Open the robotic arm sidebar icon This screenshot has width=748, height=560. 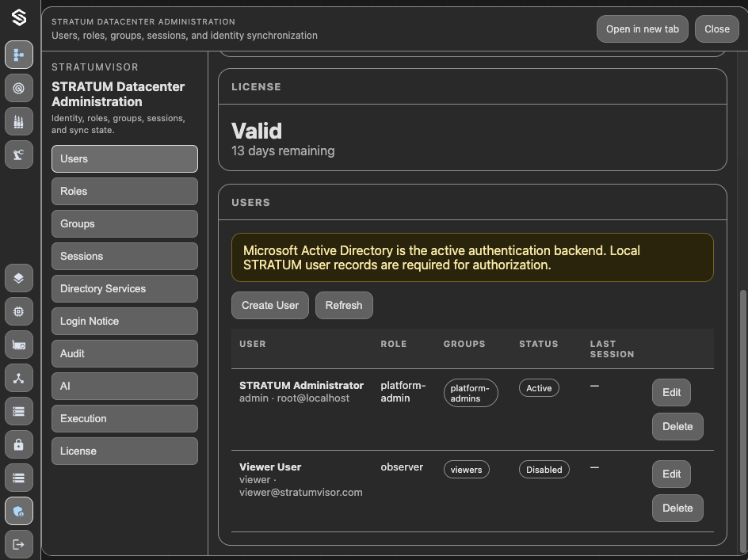pyautogui.click(x=19, y=154)
